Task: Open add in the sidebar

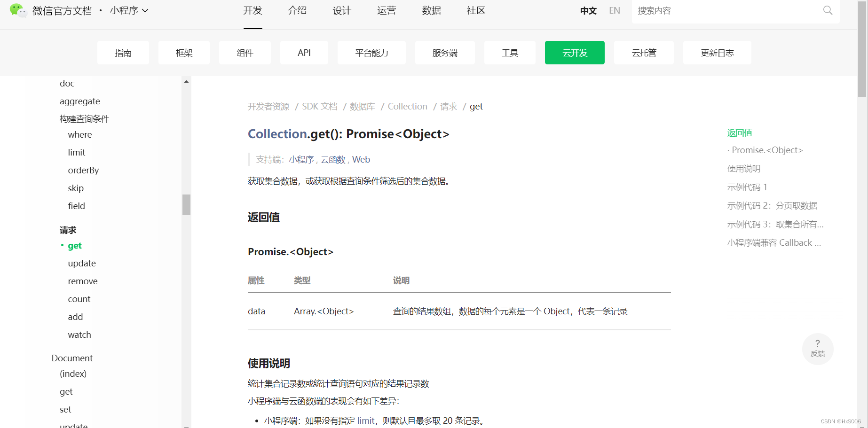Action: click(x=75, y=317)
